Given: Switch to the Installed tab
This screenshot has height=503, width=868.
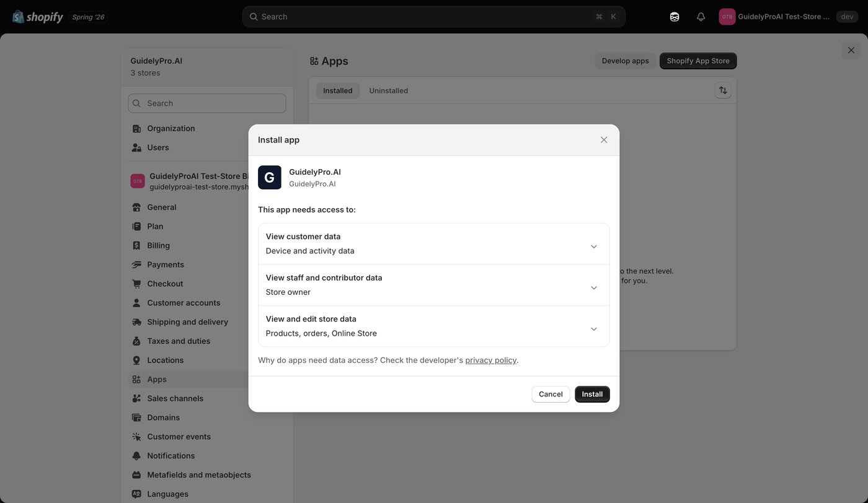Looking at the screenshot, I should click(338, 90).
